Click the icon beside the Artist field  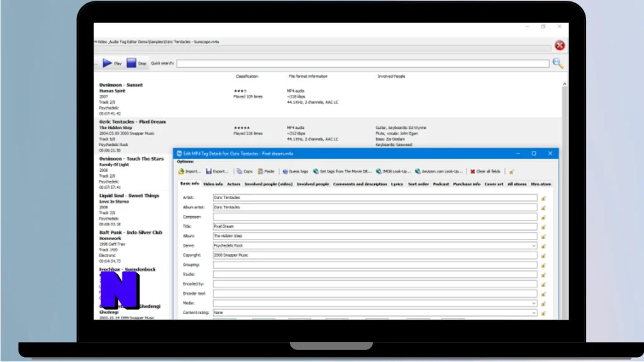click(x=543, y=198)
